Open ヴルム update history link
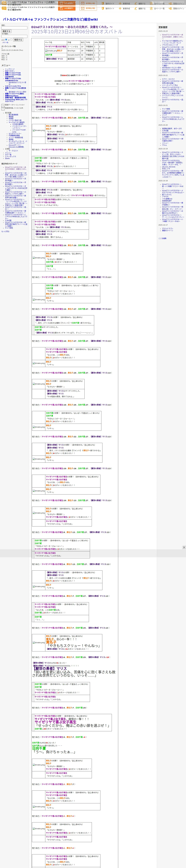The height and width of the screenshot is (868, 186). coord(164,145)
